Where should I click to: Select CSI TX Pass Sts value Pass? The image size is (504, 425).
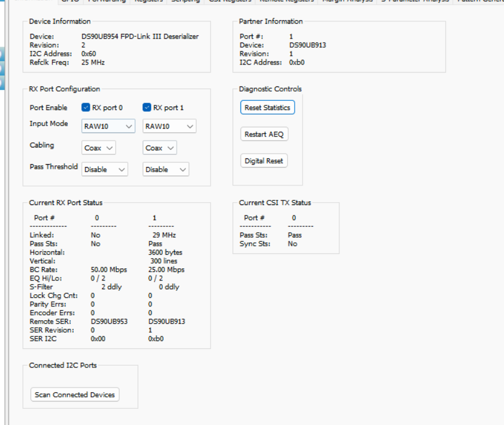point(295,235)
